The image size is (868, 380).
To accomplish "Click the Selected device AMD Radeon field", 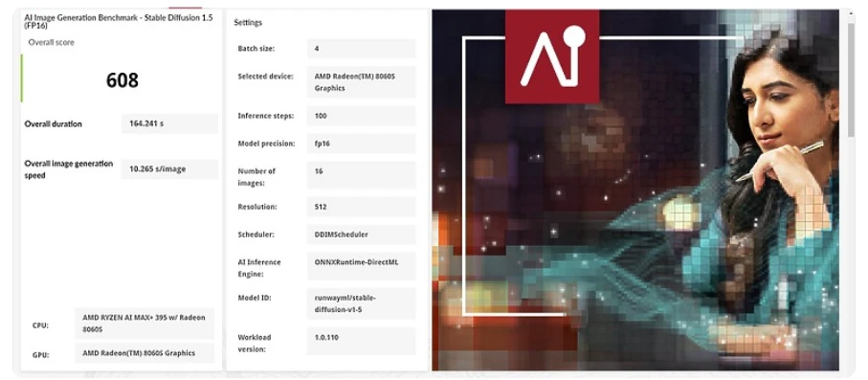I will (361, 82).
